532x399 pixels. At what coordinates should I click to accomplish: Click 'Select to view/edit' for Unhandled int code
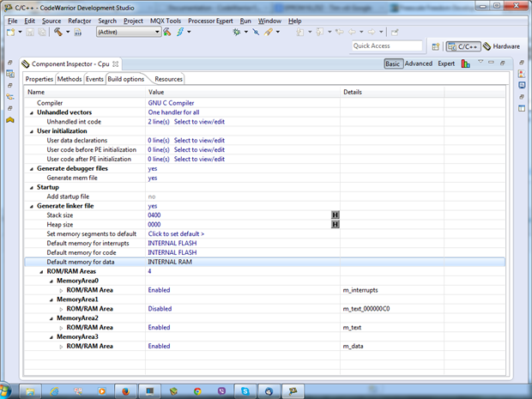coord(199,122)
